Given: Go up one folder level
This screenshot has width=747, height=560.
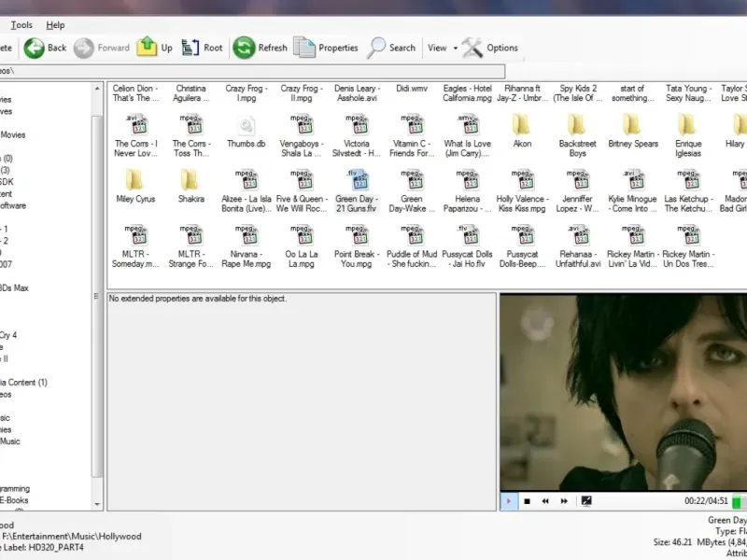Looking at the screenshot, I should pos(155,48).
